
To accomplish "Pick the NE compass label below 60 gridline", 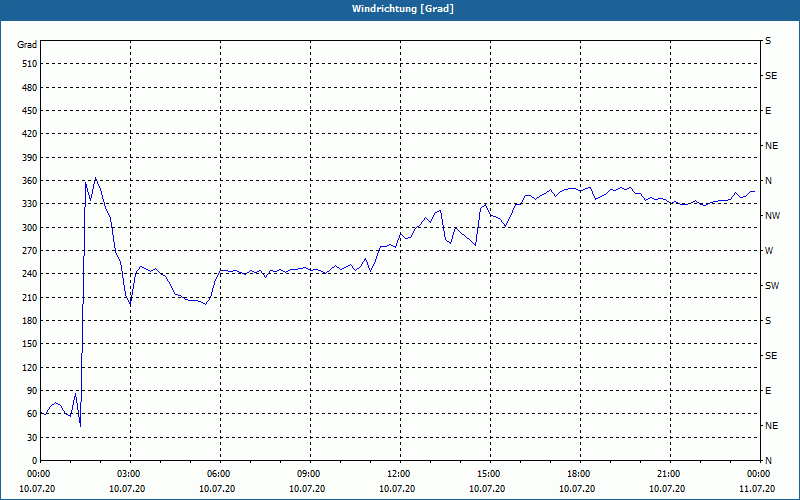I will (771, 426).
